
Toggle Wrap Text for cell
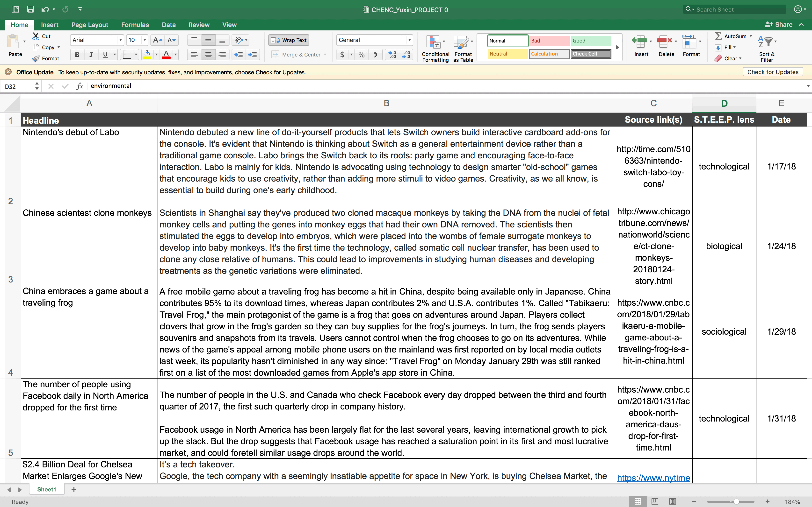[289, 40]
